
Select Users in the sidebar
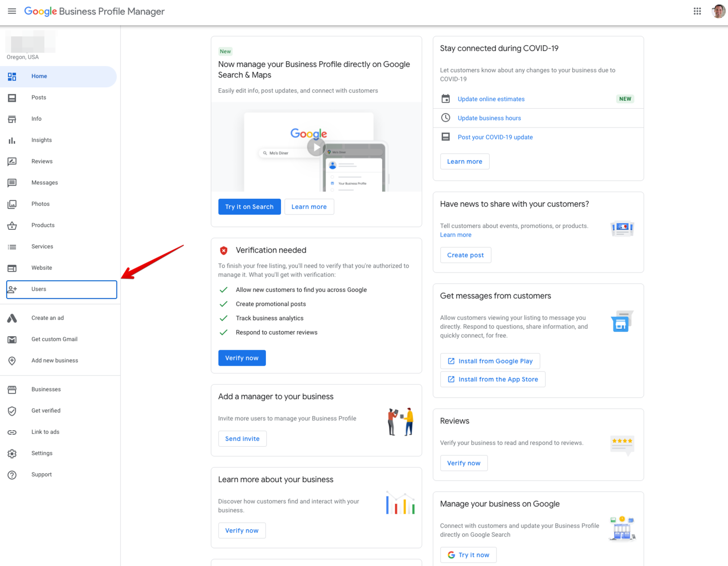point(62,290)
